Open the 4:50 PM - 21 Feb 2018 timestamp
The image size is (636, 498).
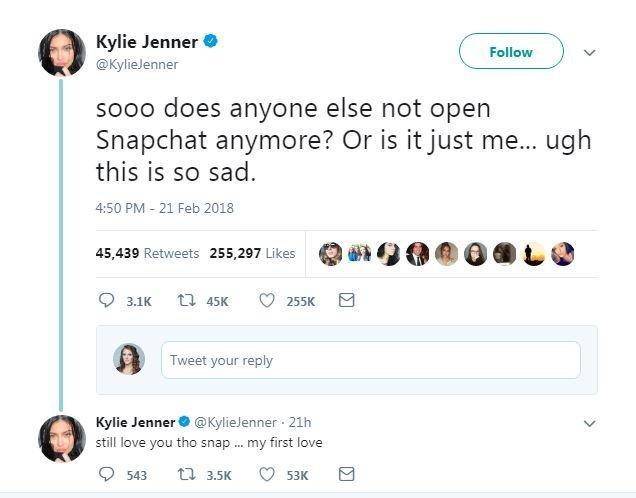point(164,208)
